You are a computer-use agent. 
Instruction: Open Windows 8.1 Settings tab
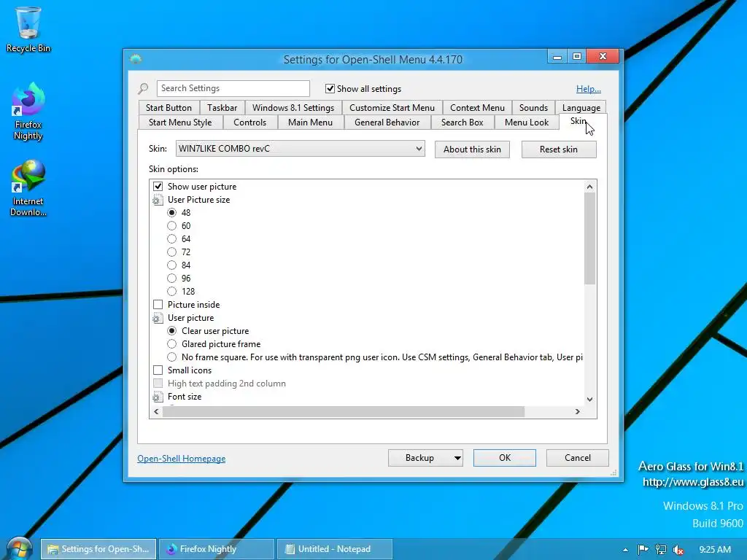click(x=293, y=108)
